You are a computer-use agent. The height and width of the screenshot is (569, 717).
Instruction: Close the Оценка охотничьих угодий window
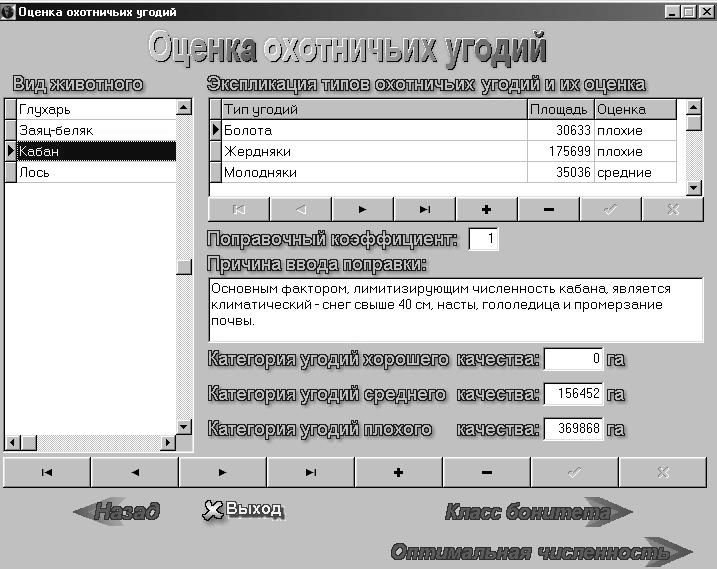click(706, 11)
